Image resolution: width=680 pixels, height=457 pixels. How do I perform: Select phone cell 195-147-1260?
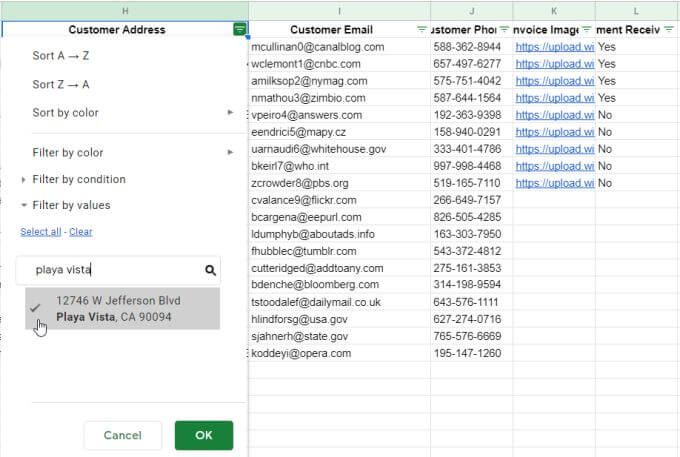coord(471,353)
